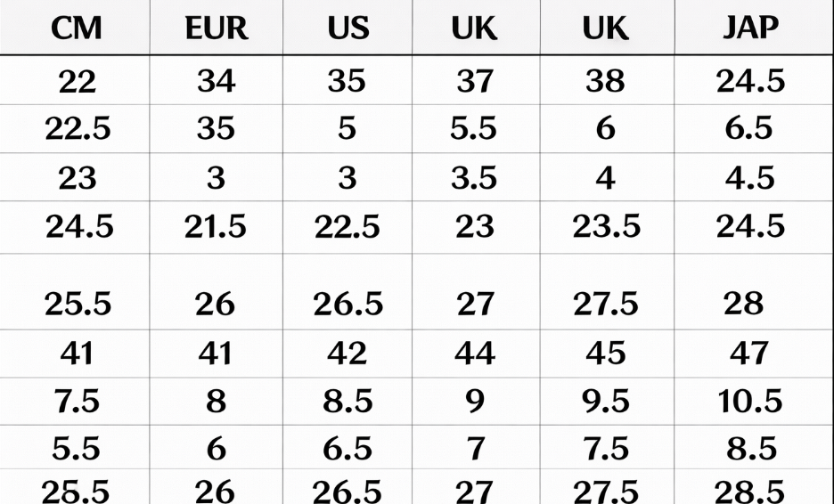Viewport: 834px width, 504px height.
Task: Click the cell with value 10.5
Action: coord(750,402)
